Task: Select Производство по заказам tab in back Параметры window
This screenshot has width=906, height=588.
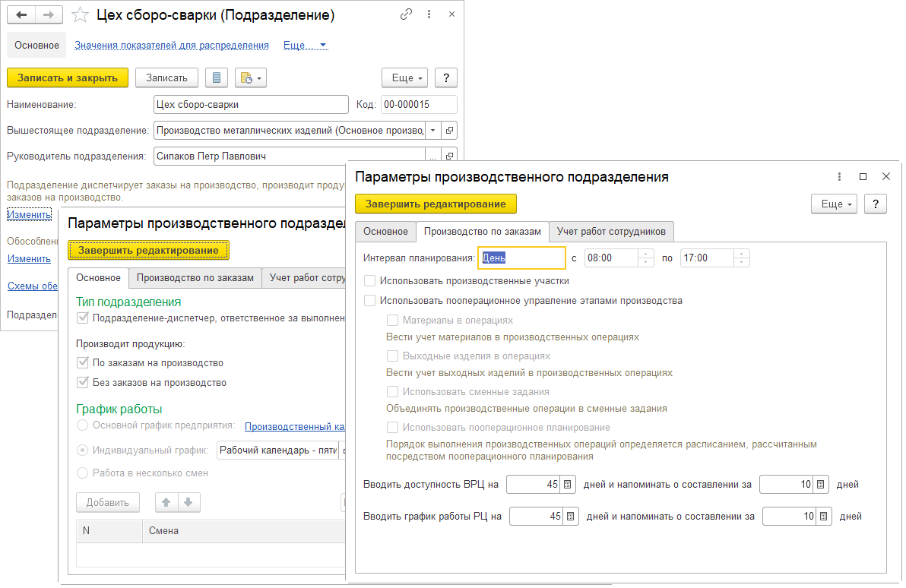Action: (195, 278)
